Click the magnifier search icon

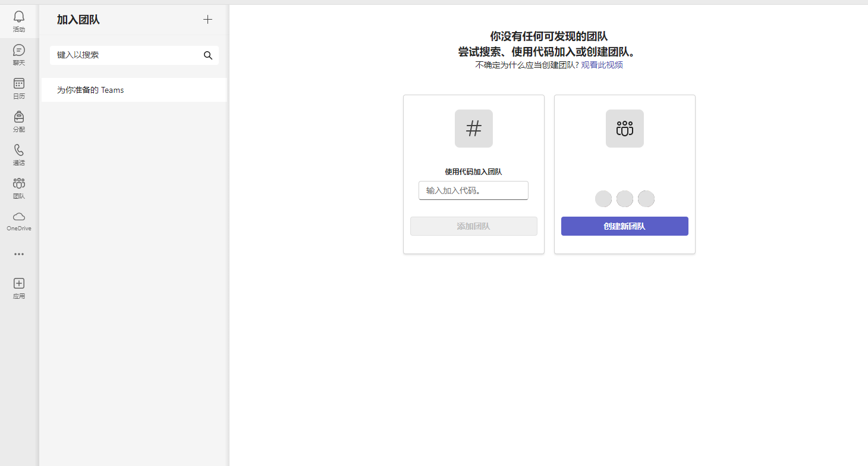[208, 55]
